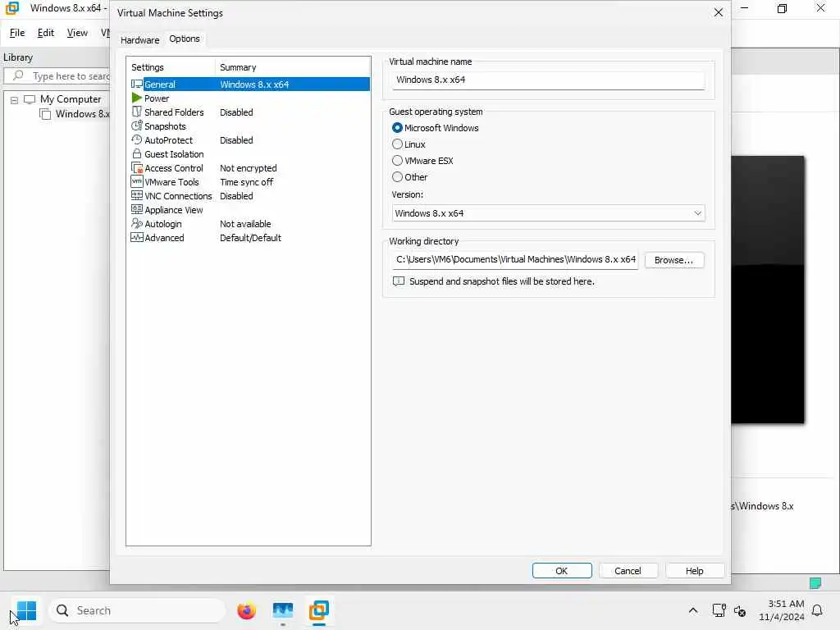Select the Autologin settings row

click(248, 224)
